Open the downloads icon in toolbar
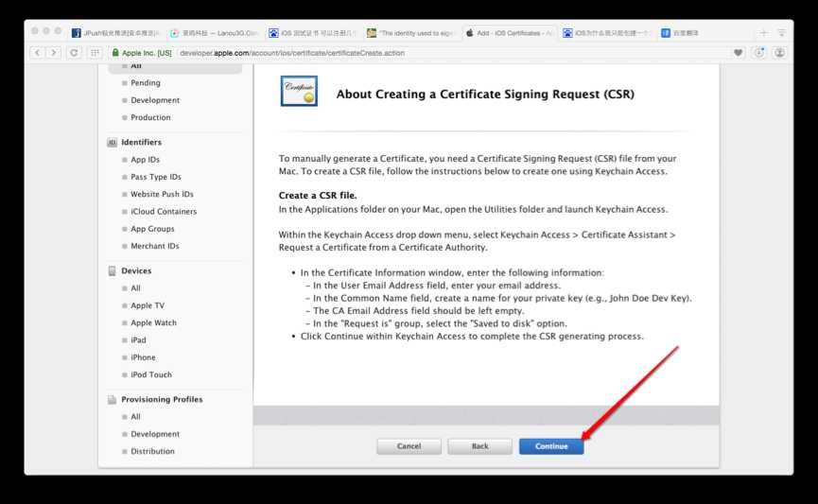This screenshot has width=818, height=504. click(x=759, y=53)
